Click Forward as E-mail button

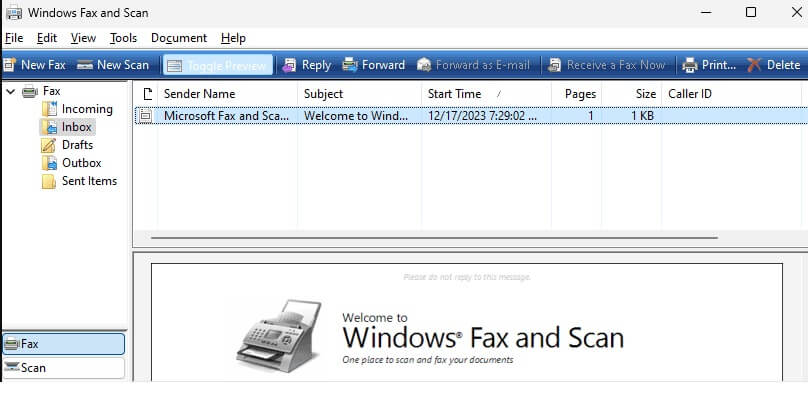click(474, 65)
